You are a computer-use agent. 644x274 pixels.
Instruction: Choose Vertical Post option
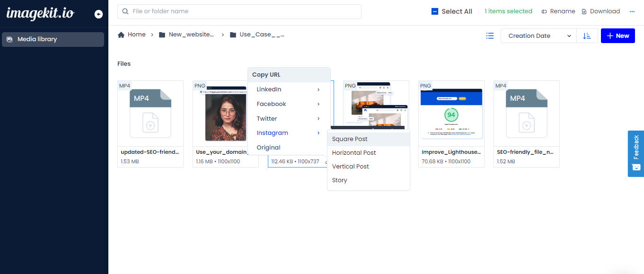(x=369, y=167)
